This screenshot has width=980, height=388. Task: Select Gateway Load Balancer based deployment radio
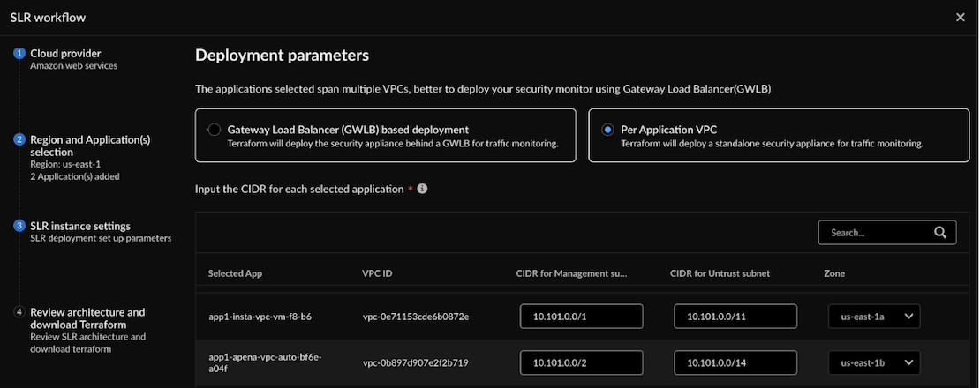click(214, 130)
